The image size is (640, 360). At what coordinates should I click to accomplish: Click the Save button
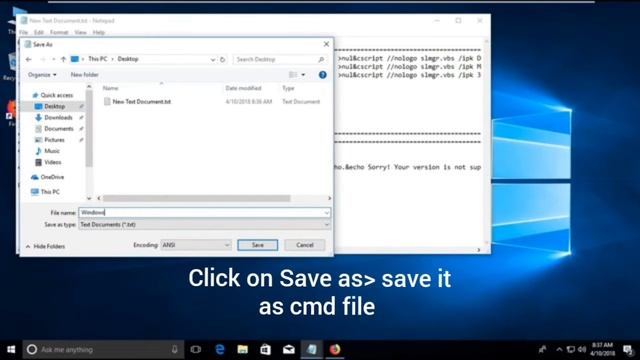click(258, 245)
